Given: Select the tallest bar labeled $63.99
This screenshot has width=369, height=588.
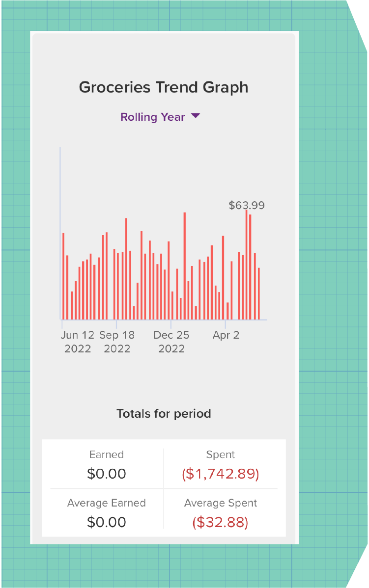Looking at the screenshot, I should point(246,265).
